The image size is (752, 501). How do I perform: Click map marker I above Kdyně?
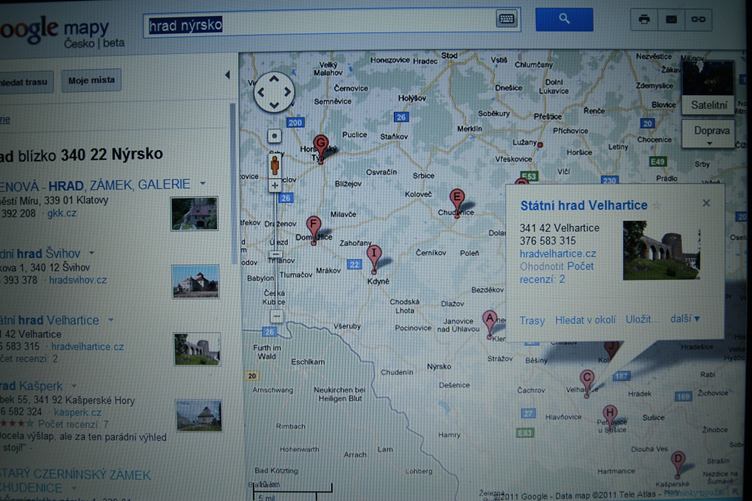[x=374, y=259]
